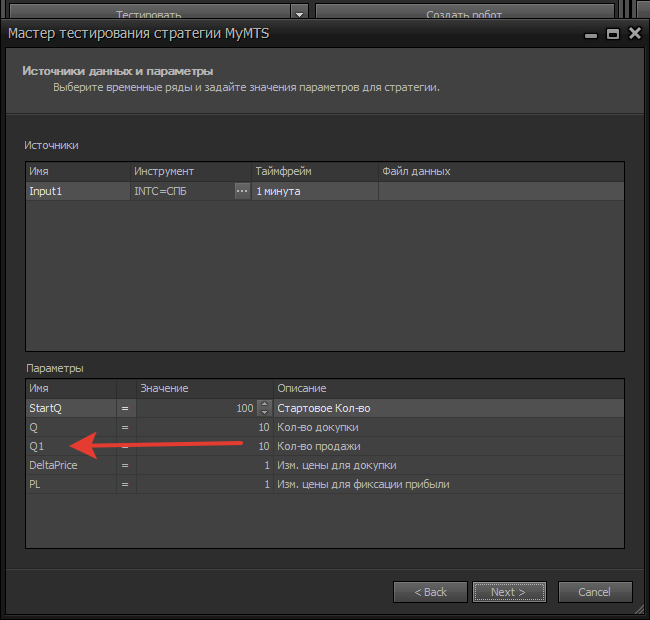This screenshot has height=620, width=650.
Task: Click the equals operator cell for StartQ
Action: 126,408
